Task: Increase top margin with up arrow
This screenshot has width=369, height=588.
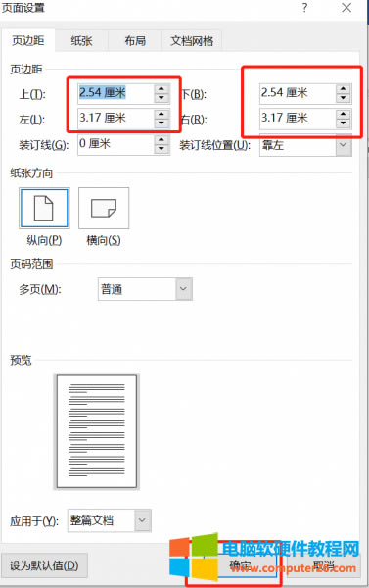Action: [161, 89]
